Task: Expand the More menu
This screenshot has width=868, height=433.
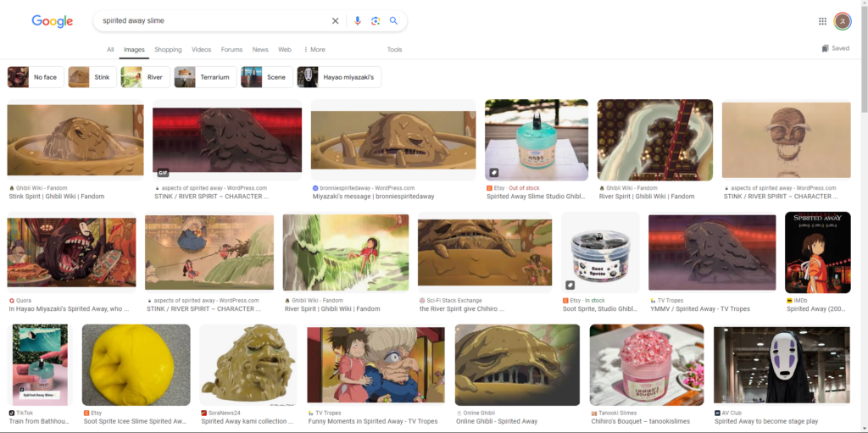Action: (x=314, y=49)
